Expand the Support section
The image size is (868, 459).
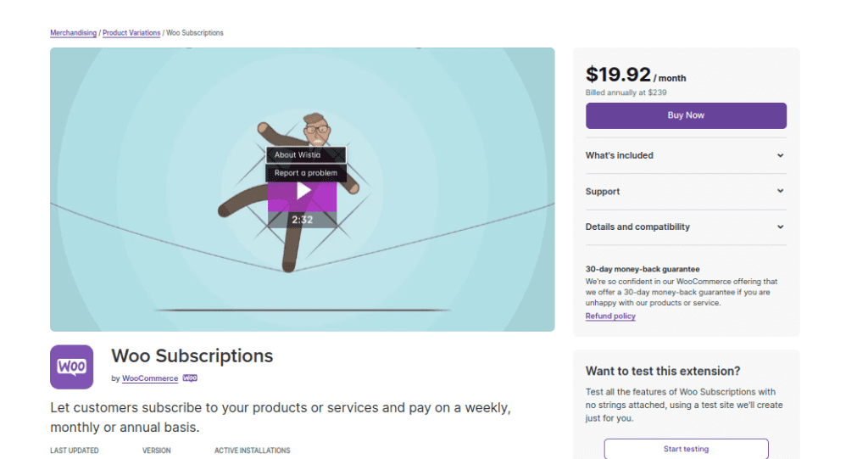click(x=686, y=192)
